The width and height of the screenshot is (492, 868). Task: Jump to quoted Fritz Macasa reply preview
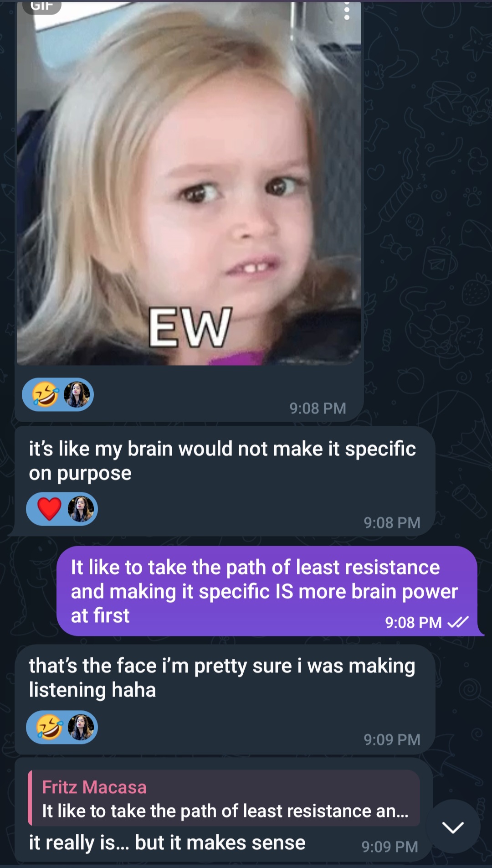point(224,798)
